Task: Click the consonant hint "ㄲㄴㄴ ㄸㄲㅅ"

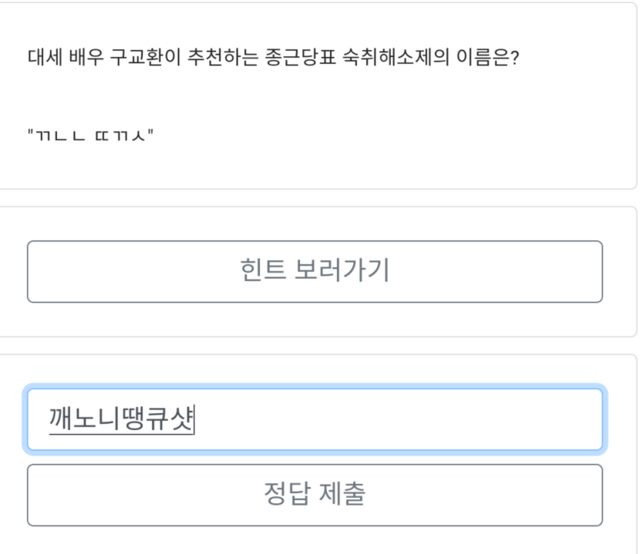Action: 91,134
